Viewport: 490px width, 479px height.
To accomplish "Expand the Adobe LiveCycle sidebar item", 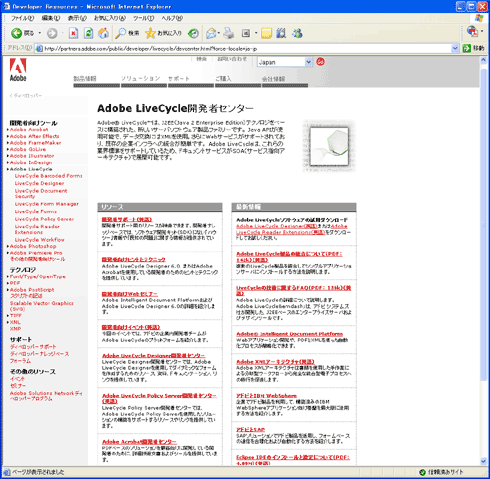I will (x=8, y=169).
